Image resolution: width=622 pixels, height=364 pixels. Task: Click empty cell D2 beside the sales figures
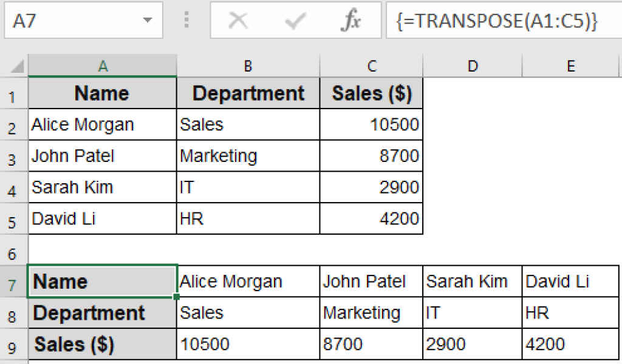pos(472,124)
